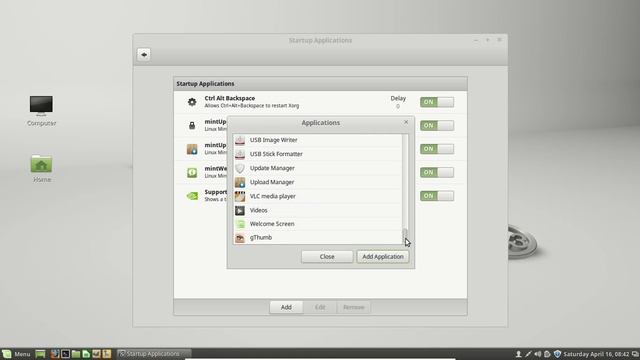Select the Startup Applications taskbar window button

tap(154, 354)
